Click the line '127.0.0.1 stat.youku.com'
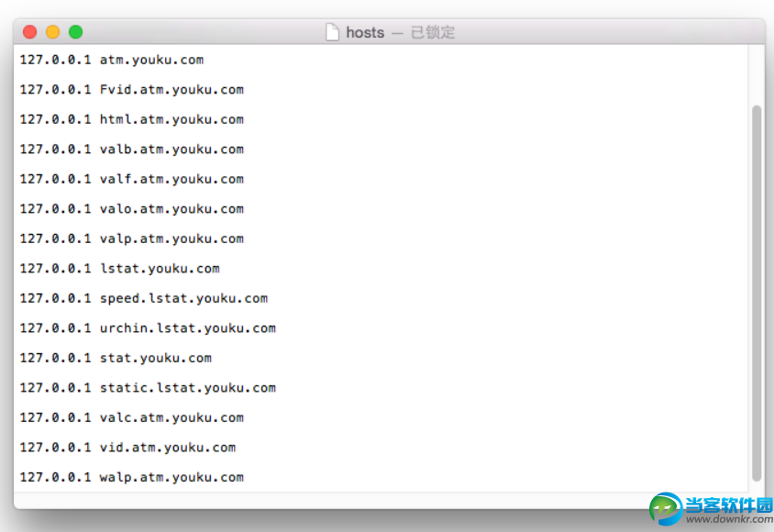Viewport: 774px width, 532px height. pyautogui.click(x=116, y=359)
